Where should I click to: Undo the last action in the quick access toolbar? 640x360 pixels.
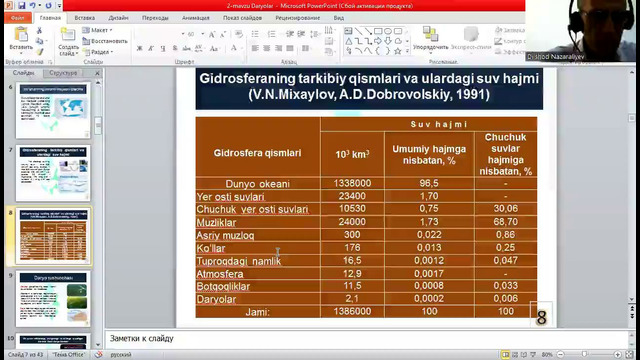[32, 6]
